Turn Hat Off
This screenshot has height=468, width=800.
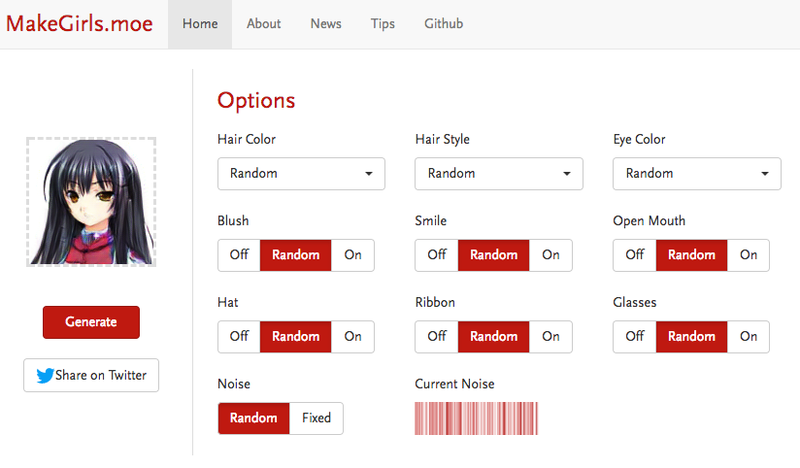(239, 336)
